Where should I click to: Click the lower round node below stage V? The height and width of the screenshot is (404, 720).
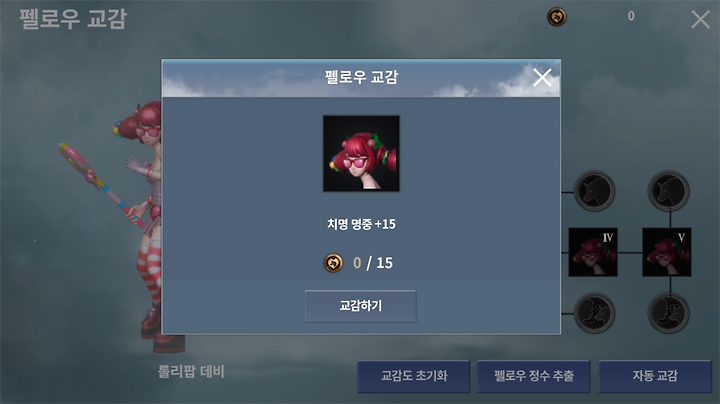pyautogui.click(x=669, y=313)
